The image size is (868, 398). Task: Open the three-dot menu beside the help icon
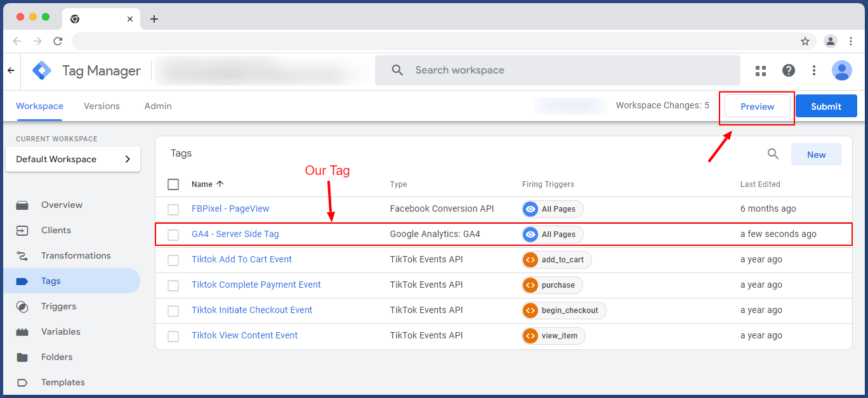[814, 70]
